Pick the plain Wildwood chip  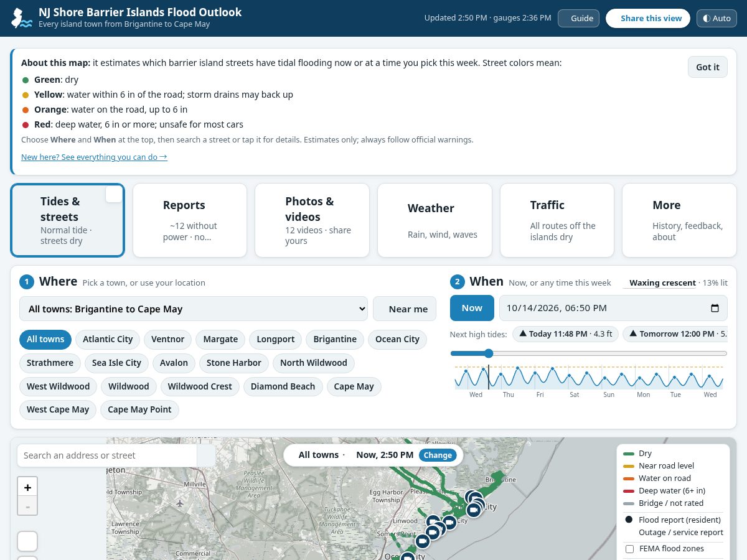(x=129, y=386)
